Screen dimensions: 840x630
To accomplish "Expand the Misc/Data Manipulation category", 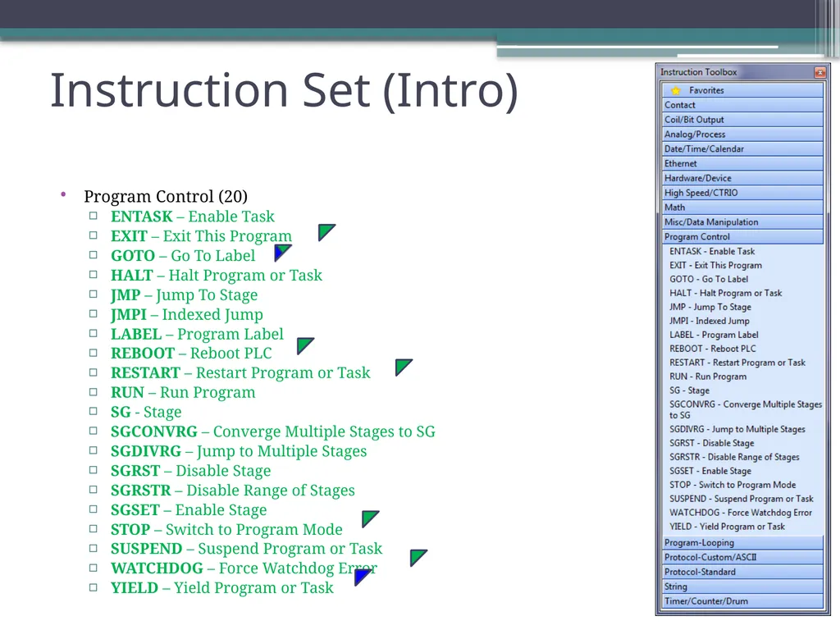I will tap(742, 221).
